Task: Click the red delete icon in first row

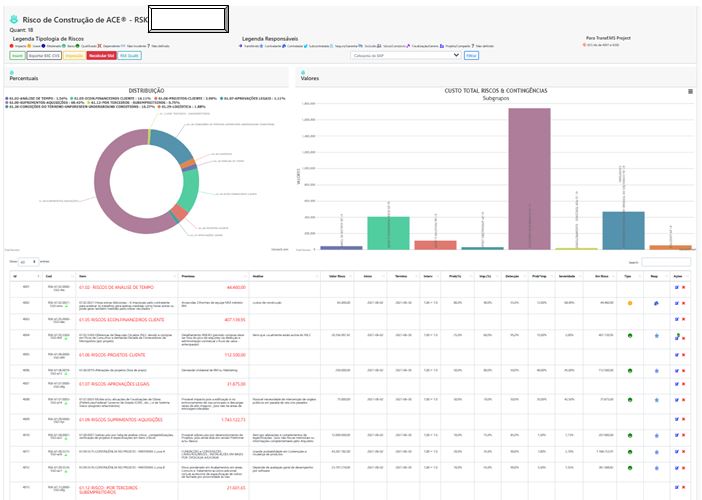Action: 684,287
